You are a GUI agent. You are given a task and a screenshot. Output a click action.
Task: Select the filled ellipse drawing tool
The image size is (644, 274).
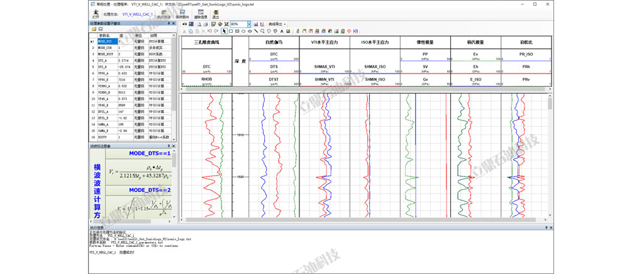[x=250, y=31]
